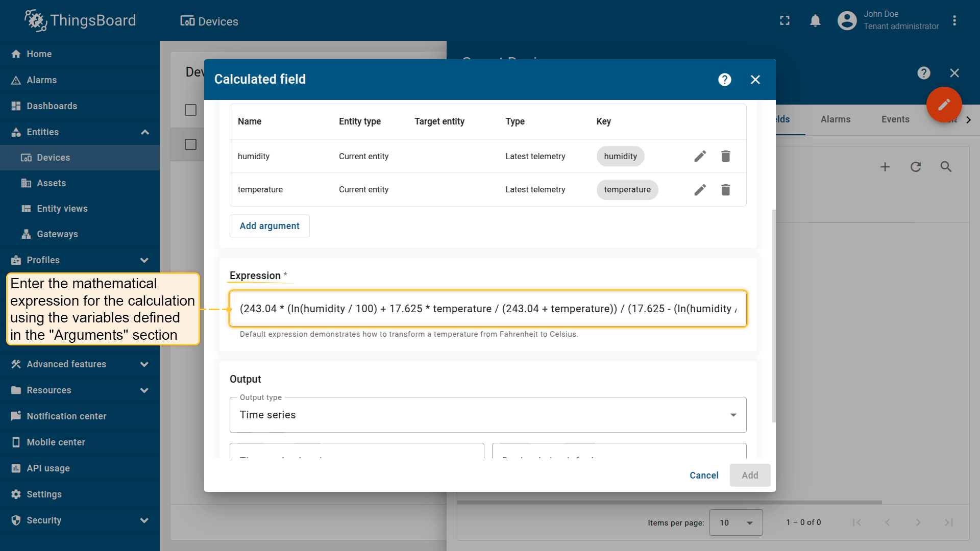This screenshot has width=980, height=551.
Task: Toggle fullscreen mode icon
Action: [785, 21]
